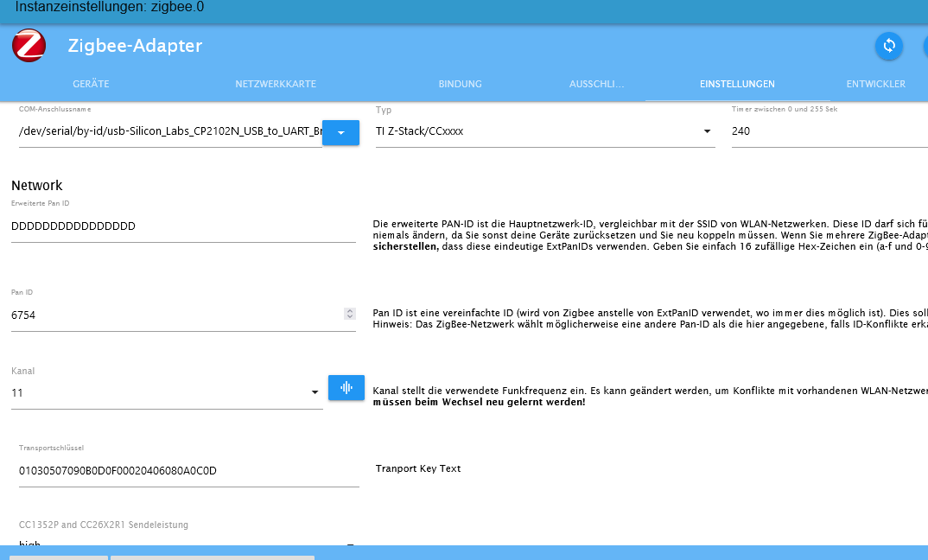Click 'müssen beim Wechsel neu gelernt werden!' text
Viewport: 928px width, 560px height.
(x=479, y=402)
